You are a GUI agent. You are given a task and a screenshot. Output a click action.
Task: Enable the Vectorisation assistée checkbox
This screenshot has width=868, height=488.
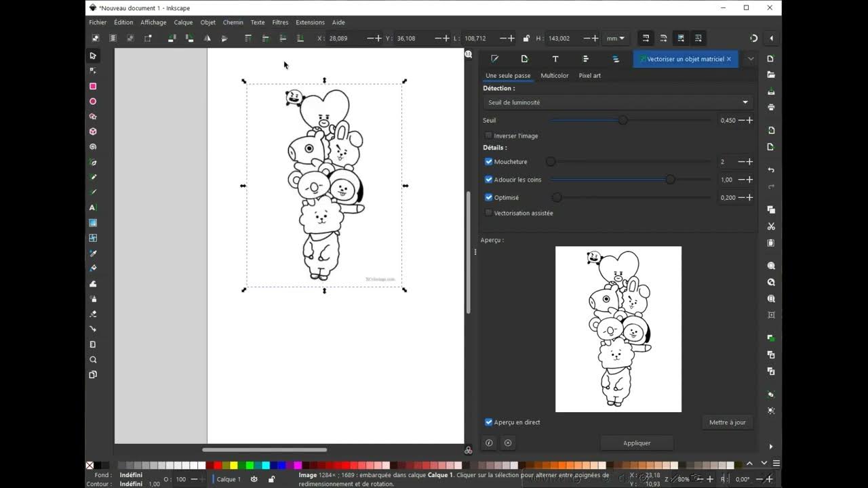[x=488, y=213]
